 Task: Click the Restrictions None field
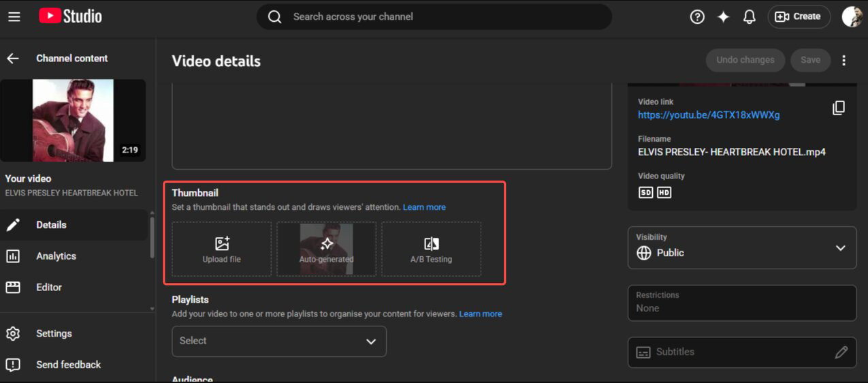point(742,303)
